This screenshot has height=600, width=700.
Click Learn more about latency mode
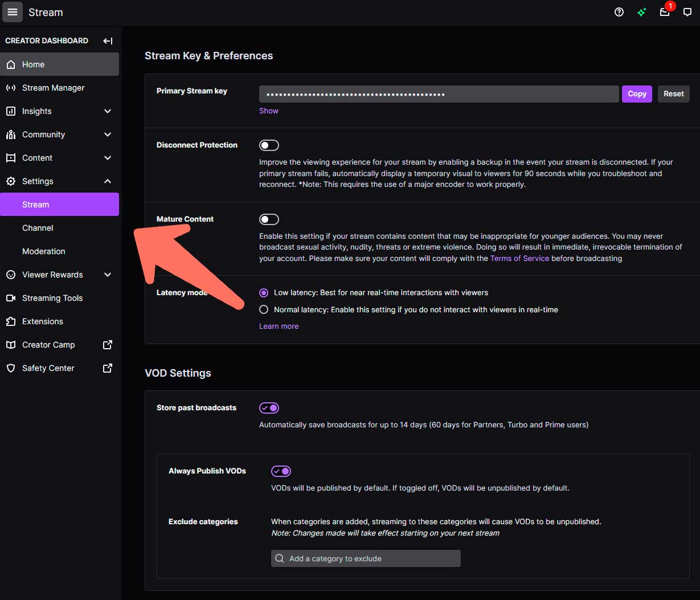tap(279, 326)
